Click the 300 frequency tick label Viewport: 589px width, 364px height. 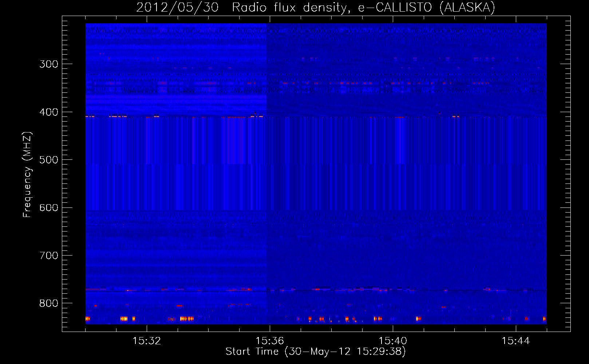(49, 64)
